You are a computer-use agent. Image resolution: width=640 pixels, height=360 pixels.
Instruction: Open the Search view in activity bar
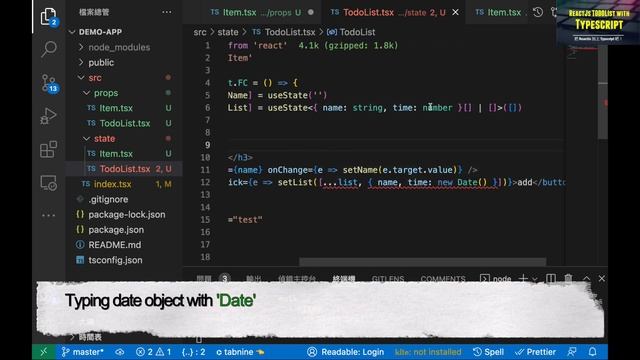[49, 49]
